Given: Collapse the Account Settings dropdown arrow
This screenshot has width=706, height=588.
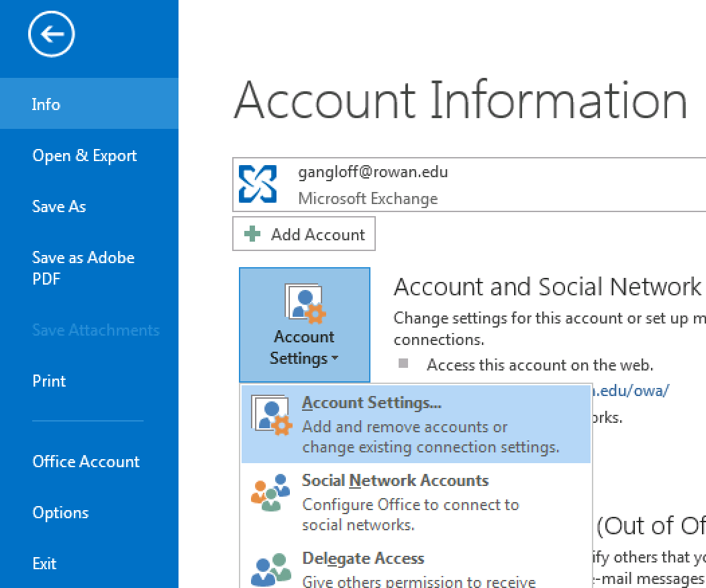Looking at the screenshot, I should coord(334,359).
